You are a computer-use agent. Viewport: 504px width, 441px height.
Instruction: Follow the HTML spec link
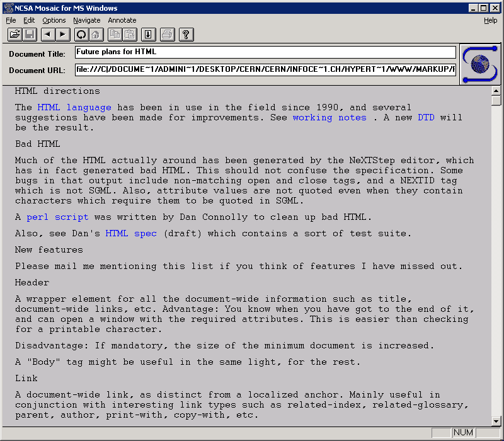131,233
